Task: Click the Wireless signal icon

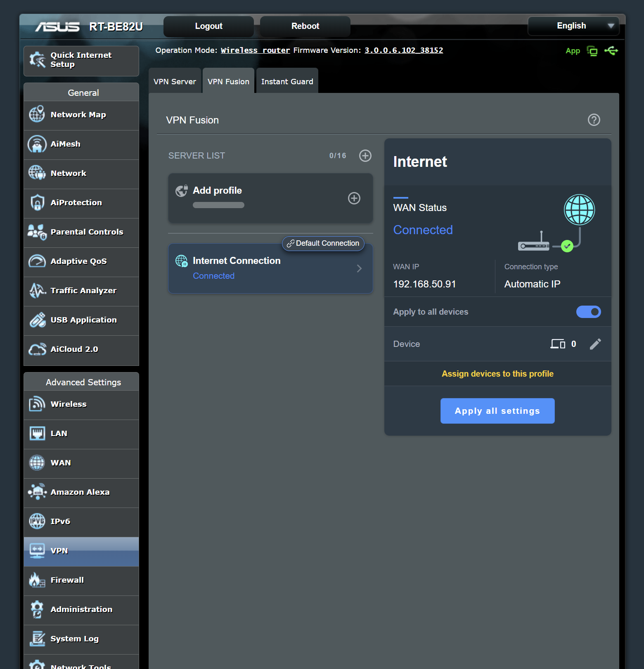Action: [37, 404]
